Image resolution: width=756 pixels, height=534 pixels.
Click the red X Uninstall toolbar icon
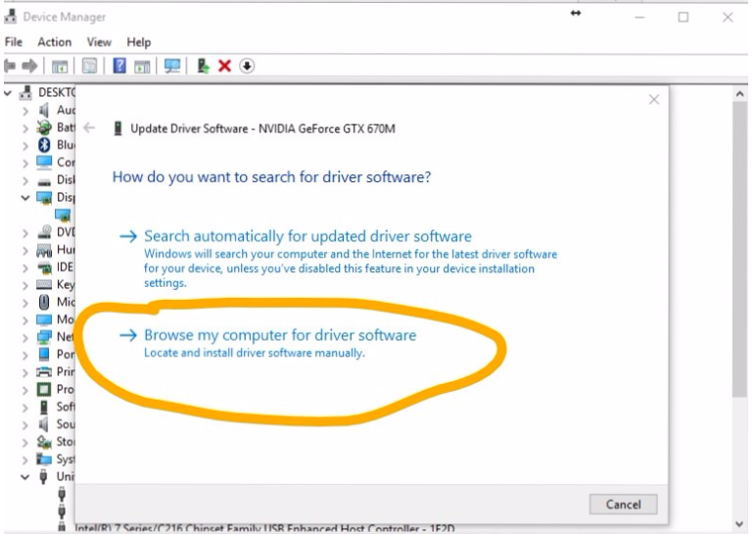pyautogui.click(x=224, y=66)
